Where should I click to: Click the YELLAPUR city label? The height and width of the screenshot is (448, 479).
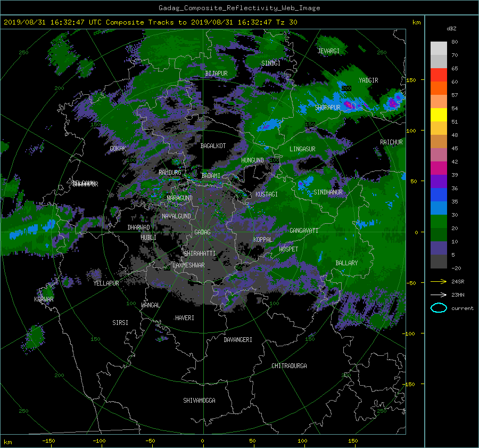pyautogui.click(x=106, y=283)
